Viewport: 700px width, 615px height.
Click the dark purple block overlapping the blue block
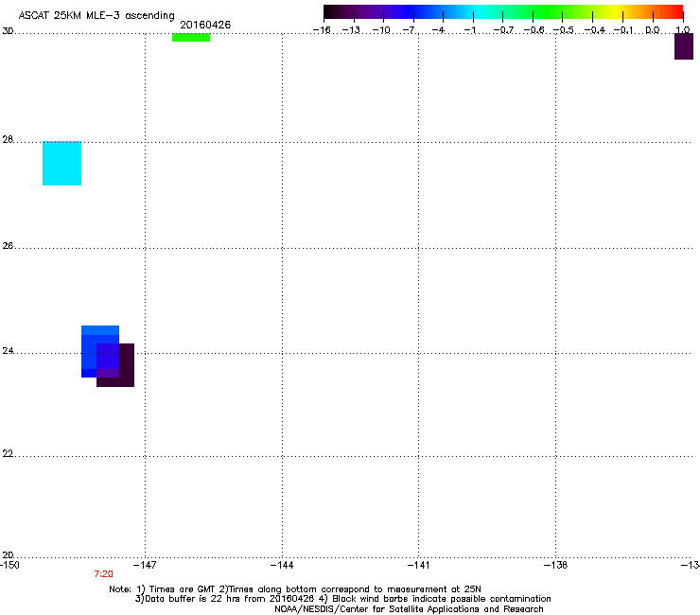(115, 365)
